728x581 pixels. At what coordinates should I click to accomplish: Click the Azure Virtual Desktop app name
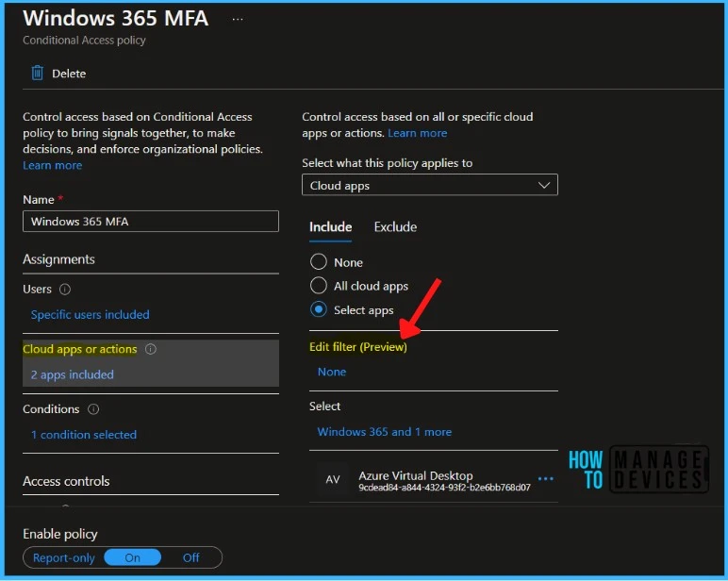[x=416, y=475]
